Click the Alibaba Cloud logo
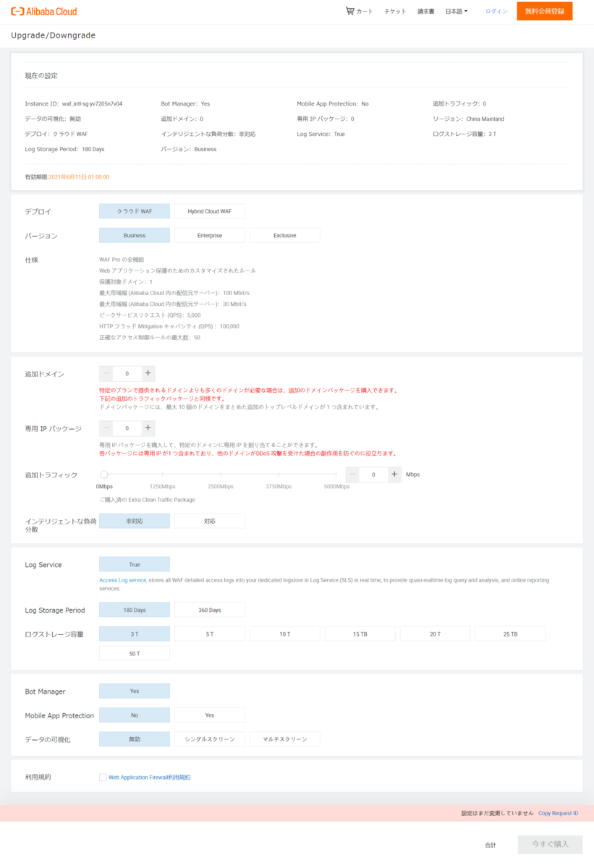The image size is (594, 868). tap(45, 11)
